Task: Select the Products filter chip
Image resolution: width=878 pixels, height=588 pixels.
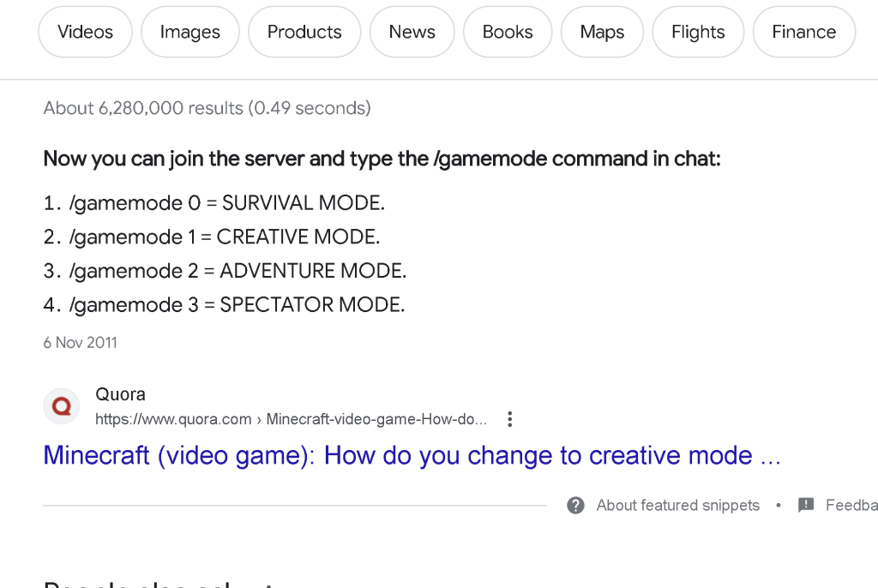Action: (x=304, y=32)
